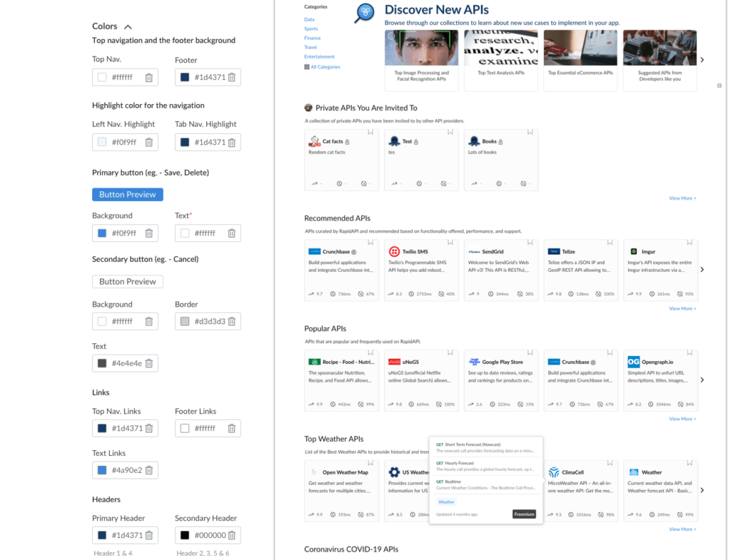This screenshot has height=560, width=731.
Task: Click the secondary Button Preview
Action: pyautogui.click(x=128, y=282)
